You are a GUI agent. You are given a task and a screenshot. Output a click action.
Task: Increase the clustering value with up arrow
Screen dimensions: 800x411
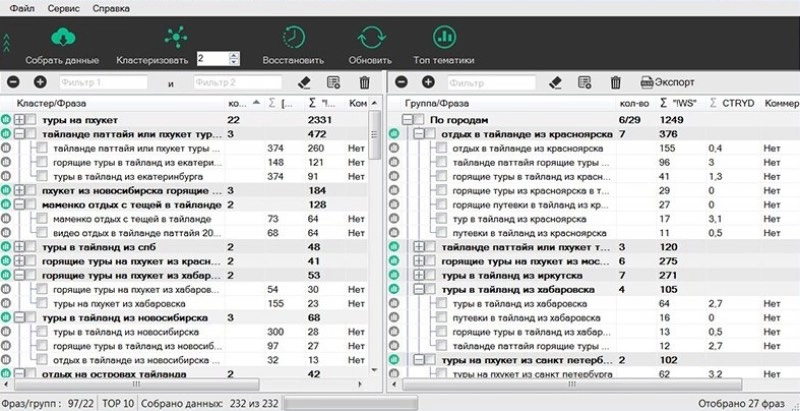(234, 55)
